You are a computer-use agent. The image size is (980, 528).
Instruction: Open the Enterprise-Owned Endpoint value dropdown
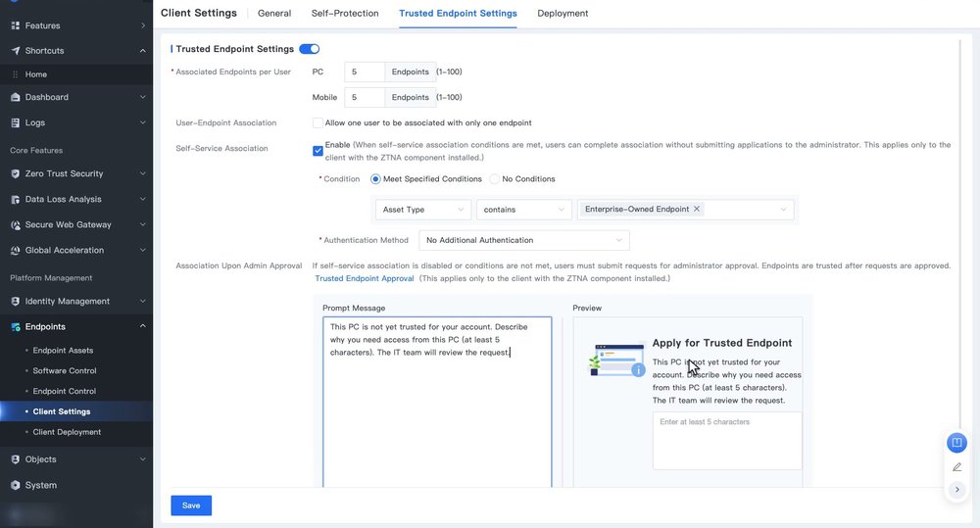tap(686, 210)
